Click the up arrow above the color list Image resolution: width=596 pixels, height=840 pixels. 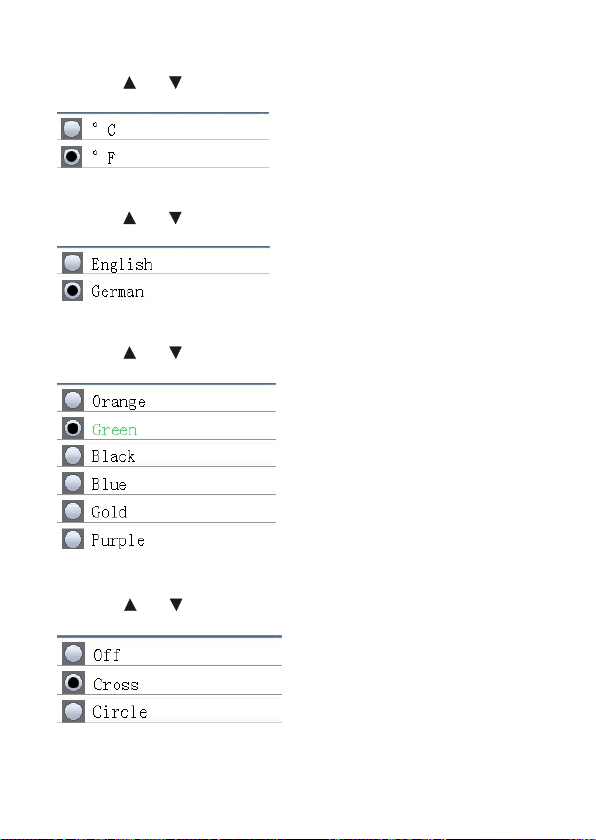tap(130, 352)
